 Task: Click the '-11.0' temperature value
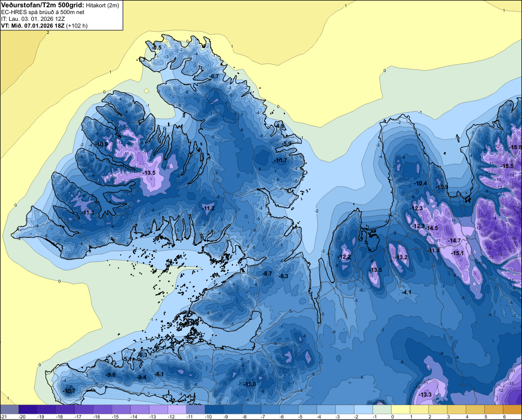pyautogui.click(x=250, y=385)
